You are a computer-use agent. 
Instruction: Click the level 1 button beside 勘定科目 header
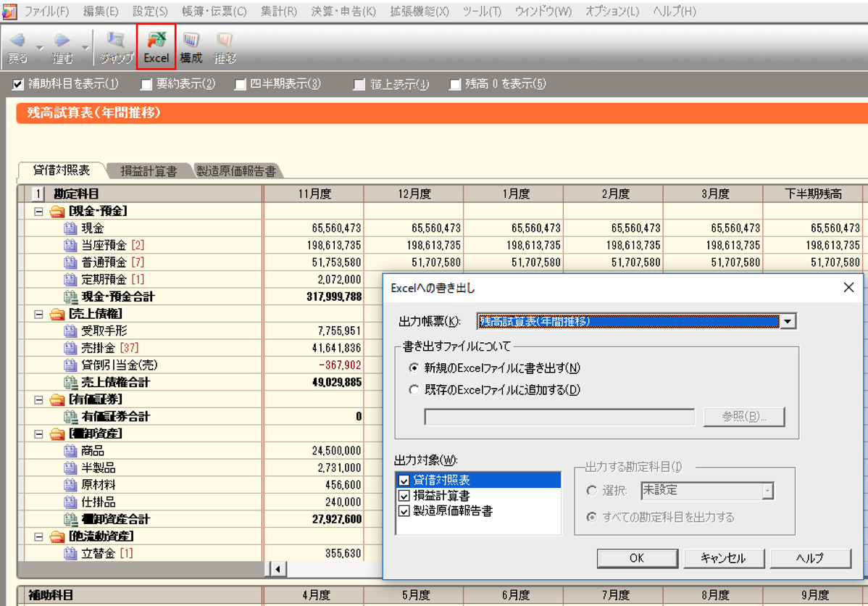pos(38,194)
